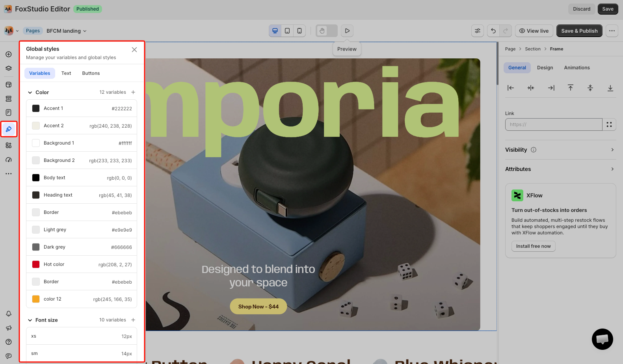Open the feedback chat icon in sidebar
623x364 pixels.
(x=9, y=356)
